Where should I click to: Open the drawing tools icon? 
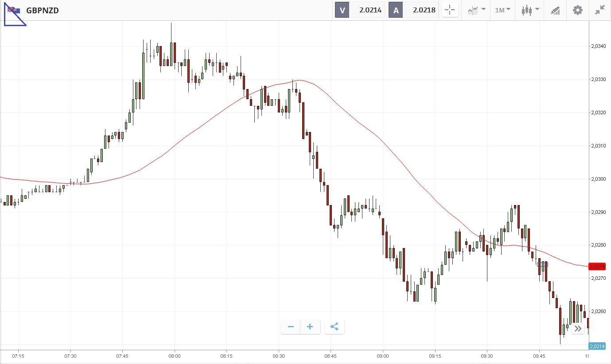555,10
